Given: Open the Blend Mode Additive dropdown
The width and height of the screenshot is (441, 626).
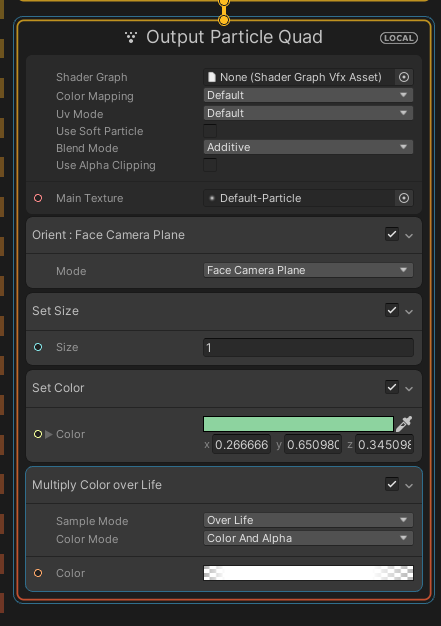Looking at the screenshot, I should (x=308, y=147).
